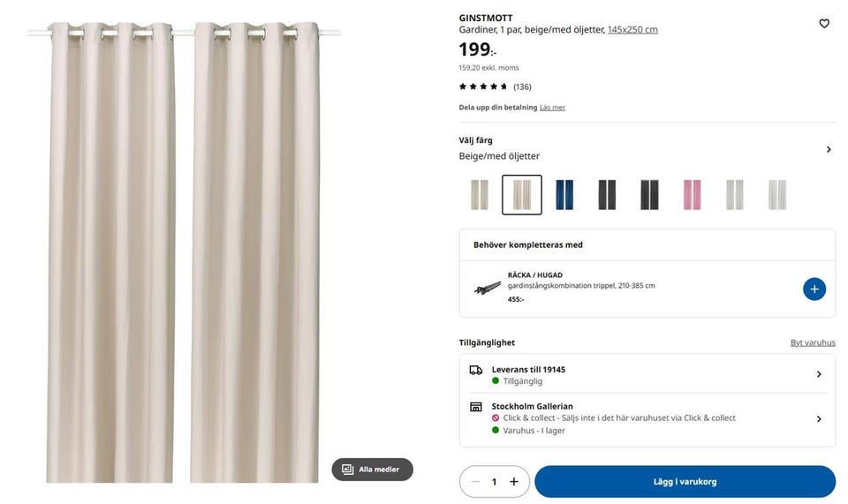
Task: Decrease quantity with the minus button
Action: coord(475,482)
